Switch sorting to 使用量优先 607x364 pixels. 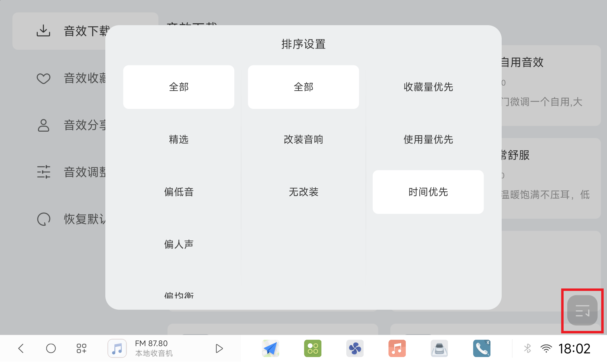428,140
